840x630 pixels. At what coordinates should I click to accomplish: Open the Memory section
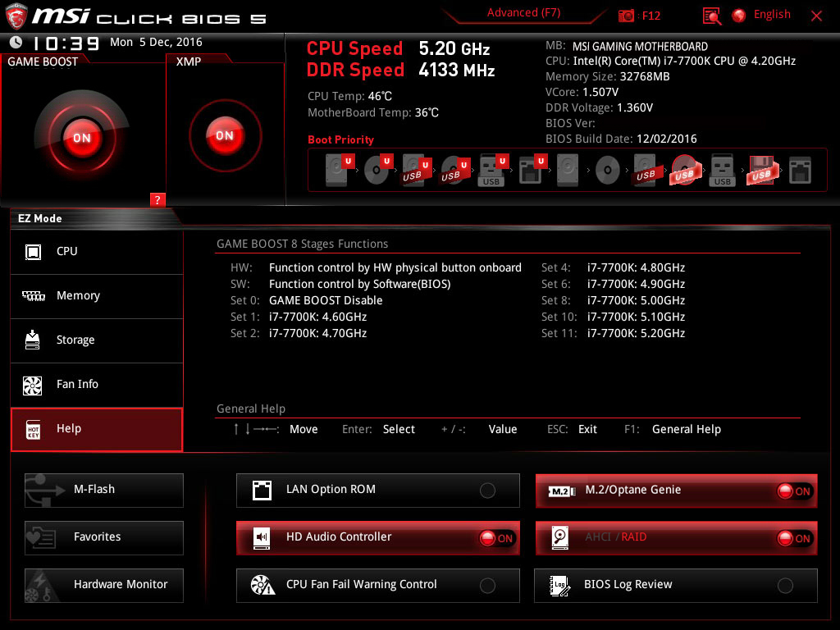97,296
